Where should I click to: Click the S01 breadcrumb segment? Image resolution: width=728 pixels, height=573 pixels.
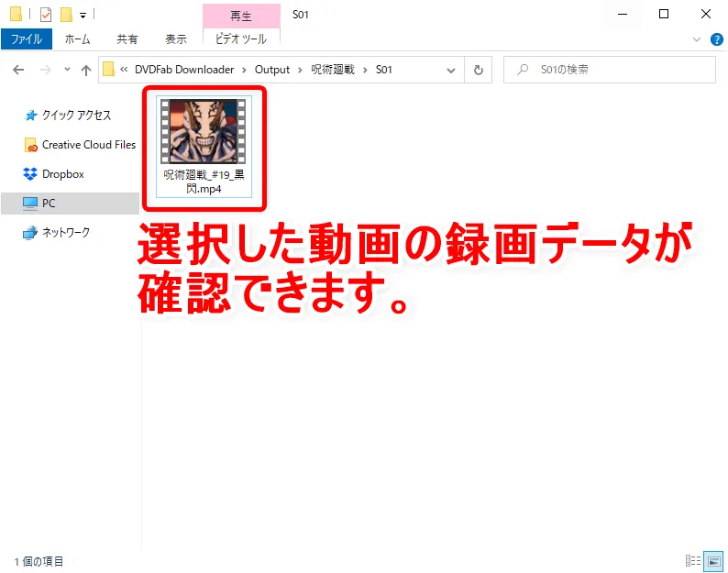(x=384, y=69)
